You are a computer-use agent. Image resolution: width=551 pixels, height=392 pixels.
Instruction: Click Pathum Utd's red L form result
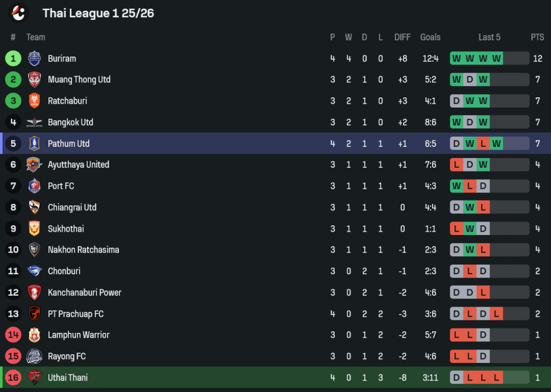tap(483, 144)
